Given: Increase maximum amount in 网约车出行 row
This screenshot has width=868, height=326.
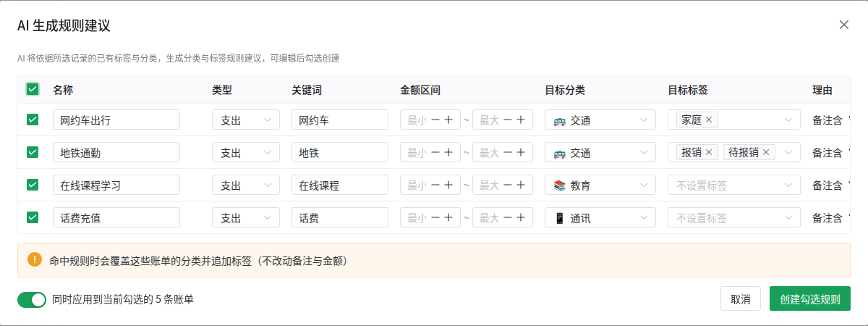Looking at the screenshot, I should (521, 120).
